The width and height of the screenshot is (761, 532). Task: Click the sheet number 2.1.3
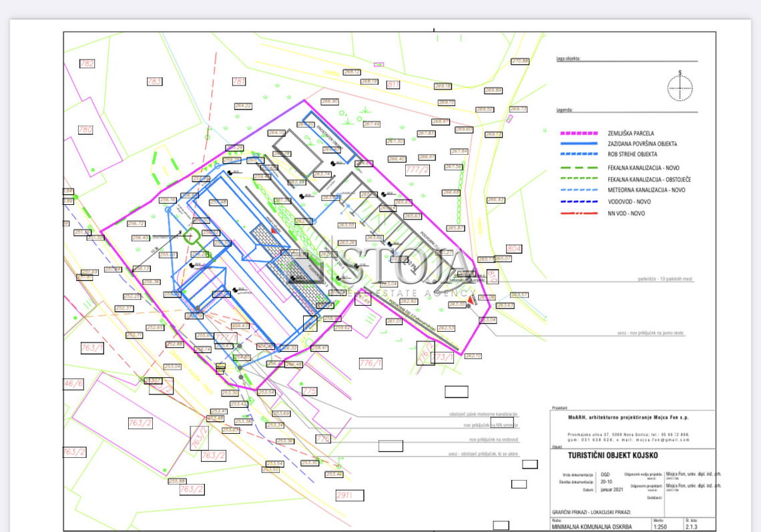coord(691,527)
